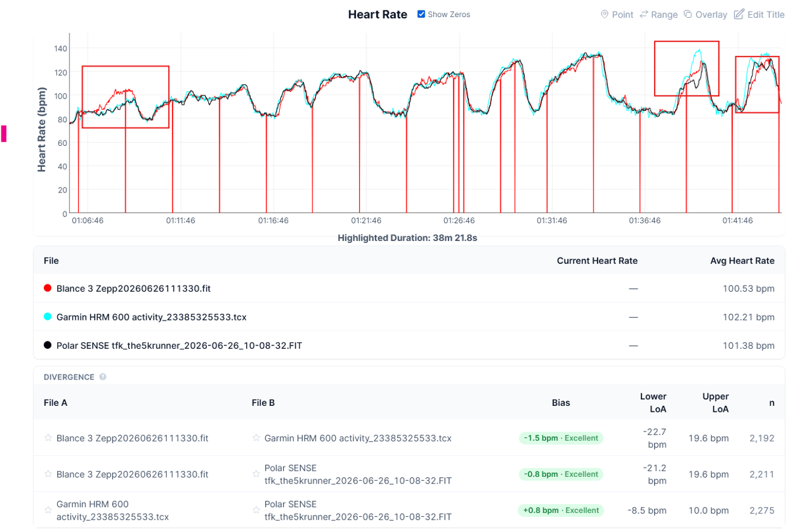This screenshot has height=532, width=788.
Task: Click the -0.8 bpm Excellent bias badge
Action: [561, 474]
